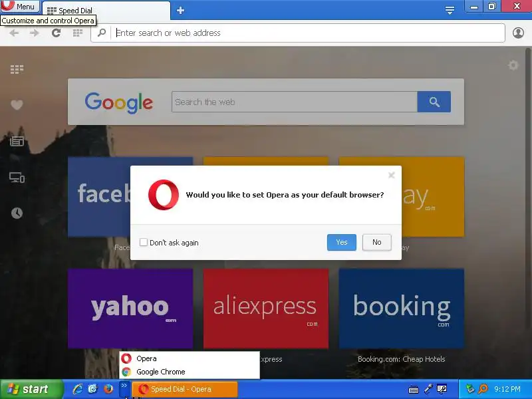This screenshot has height=399, width=532.
Task: Click the Search the web field
Action: pyautogui.click(x=294, y=102)
